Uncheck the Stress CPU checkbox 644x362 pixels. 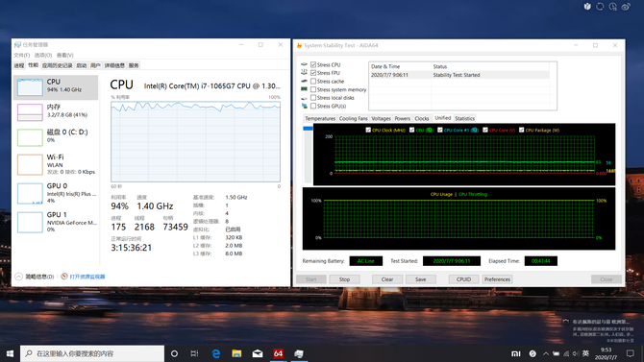pos(313,64)
